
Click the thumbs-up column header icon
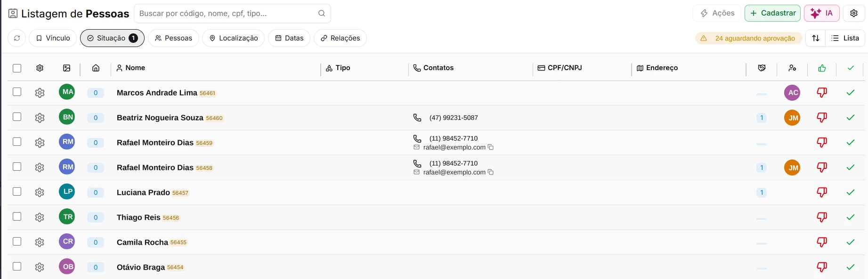coord(822,68)
